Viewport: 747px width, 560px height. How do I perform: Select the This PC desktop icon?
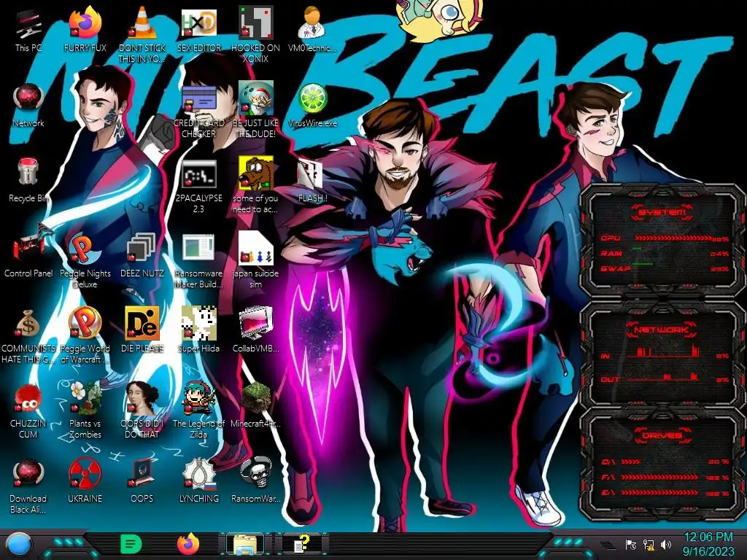[28, 31]
